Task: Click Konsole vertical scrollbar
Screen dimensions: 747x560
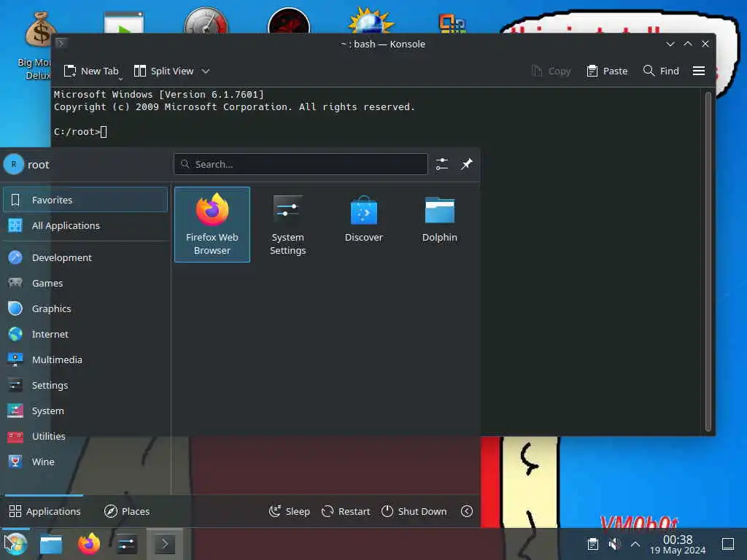Action: [x=708, y=262]
